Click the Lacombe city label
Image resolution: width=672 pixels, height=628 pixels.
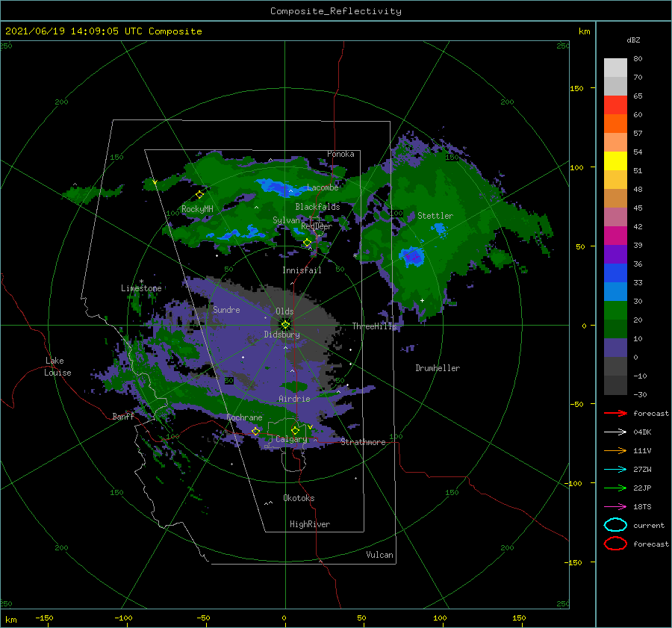click(x=323, y=187)
